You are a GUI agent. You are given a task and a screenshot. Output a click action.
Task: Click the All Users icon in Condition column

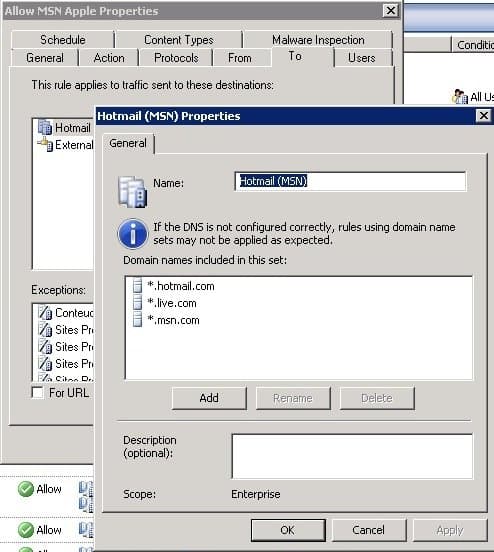coord(459,96)
